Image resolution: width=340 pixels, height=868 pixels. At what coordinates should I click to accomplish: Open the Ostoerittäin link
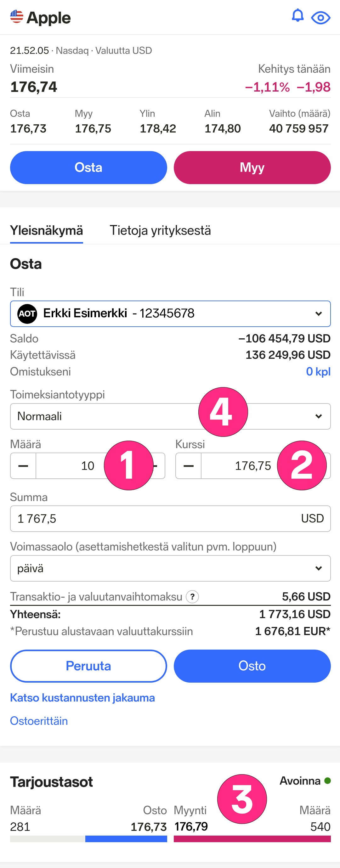click(x=39, y=721)
